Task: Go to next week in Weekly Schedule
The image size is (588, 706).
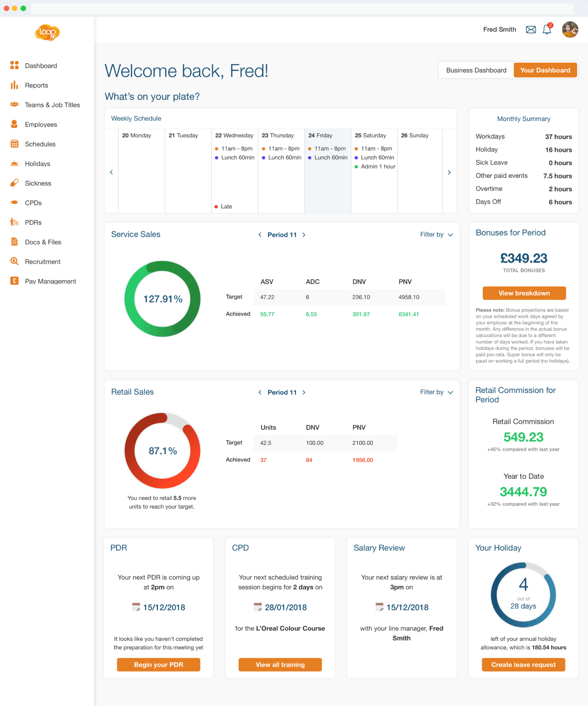Action: click(x=449, y=172)
